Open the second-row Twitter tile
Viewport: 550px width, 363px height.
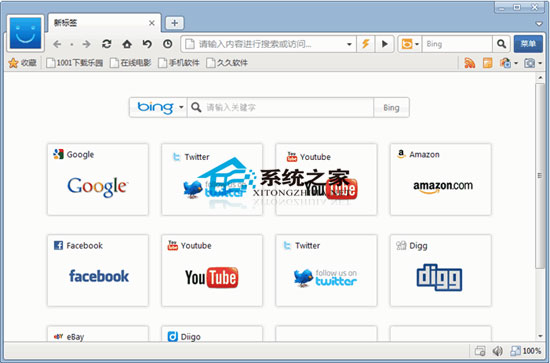(x=326, y=270)
